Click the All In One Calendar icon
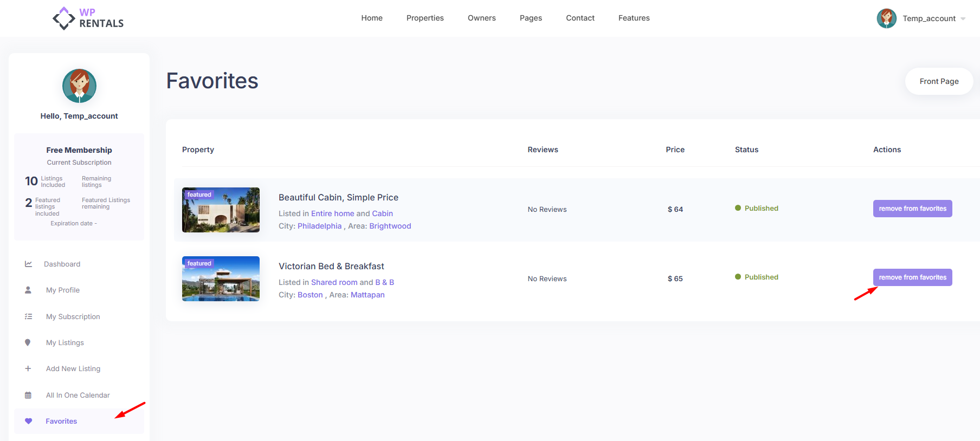The height and width of the screenshot is (441, 980). coord(28,395)
